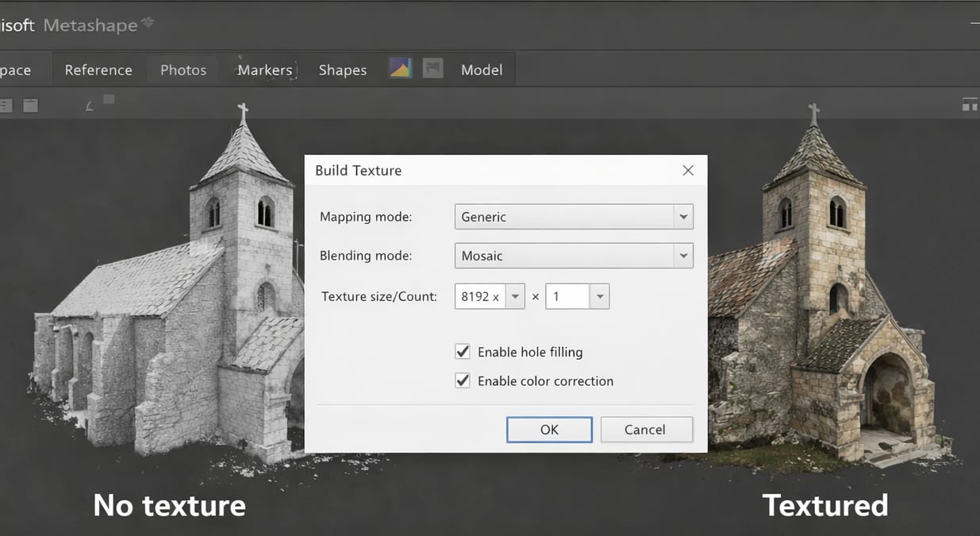Toggle Enable hole filling checkbox
The width and height of the screenshot is (980, 536).
463,352
